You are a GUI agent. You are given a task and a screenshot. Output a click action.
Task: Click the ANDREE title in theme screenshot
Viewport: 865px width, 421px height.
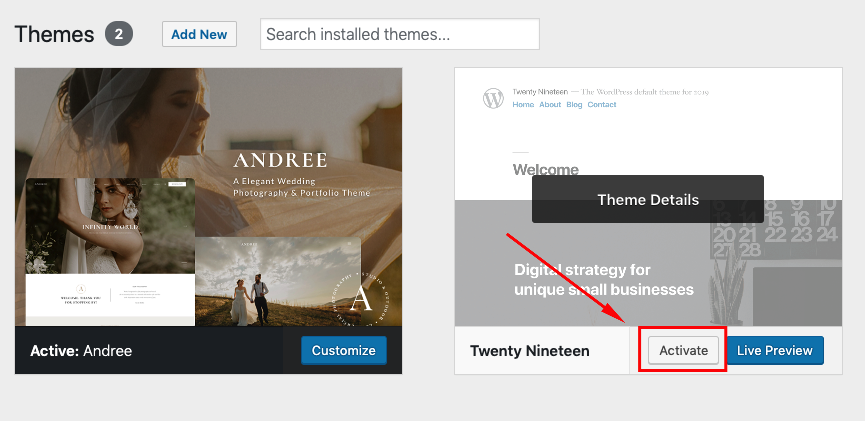coord(280,160)
